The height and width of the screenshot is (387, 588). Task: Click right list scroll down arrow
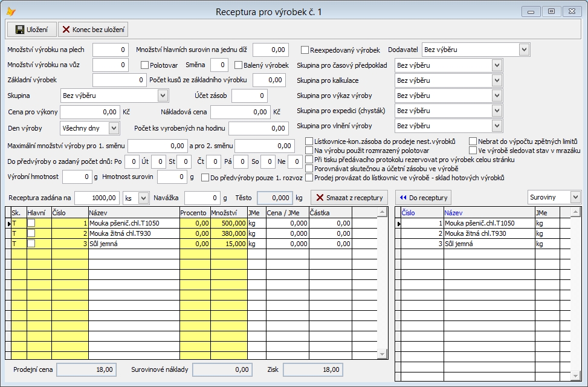pyautogui.click(x=576, y=376)
